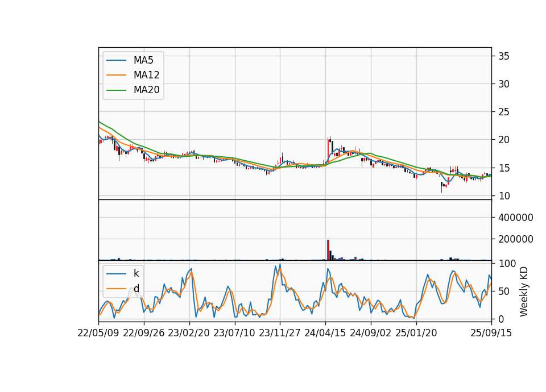The width and height of the screenshot is (546, 392).
Task: Click the 200000 volume axis label
Action: click(516, 239)
